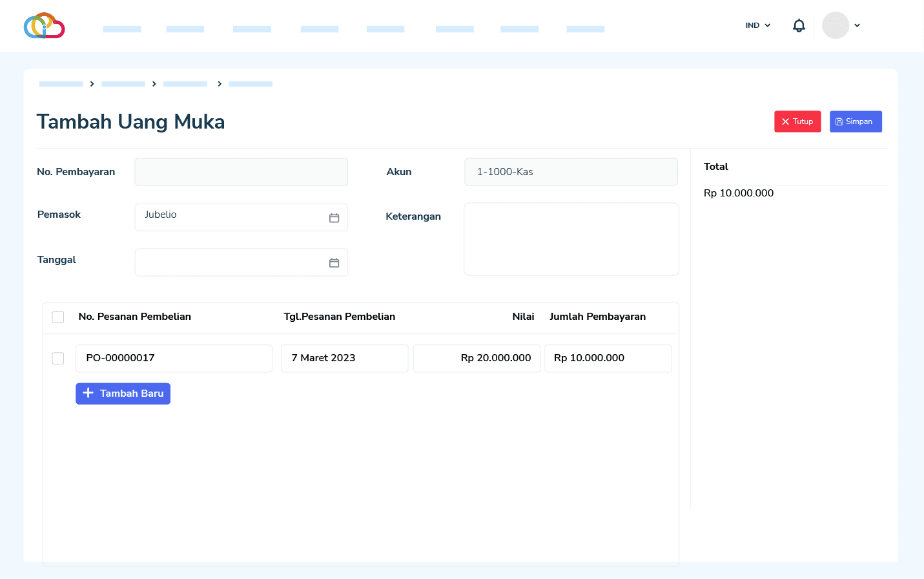Check the PO-00000017 row checkbox
Screen dimensions: 924x579
[x=58, y=359]
